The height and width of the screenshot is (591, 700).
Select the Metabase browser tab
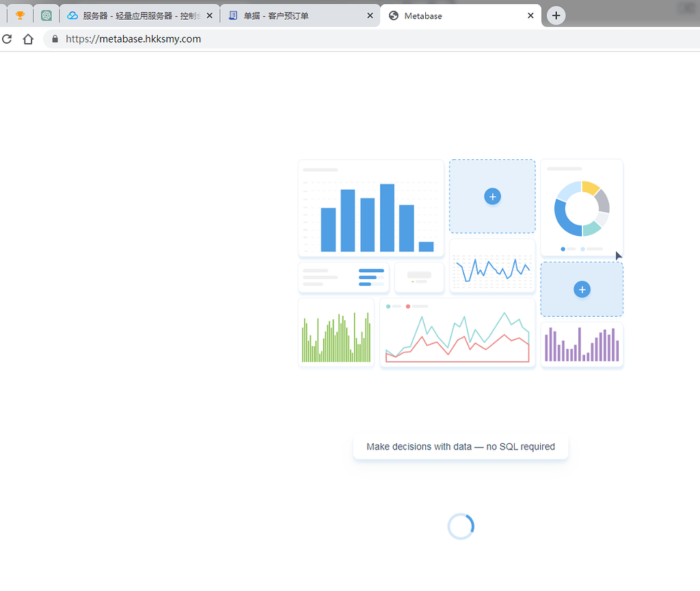point(444,15)
